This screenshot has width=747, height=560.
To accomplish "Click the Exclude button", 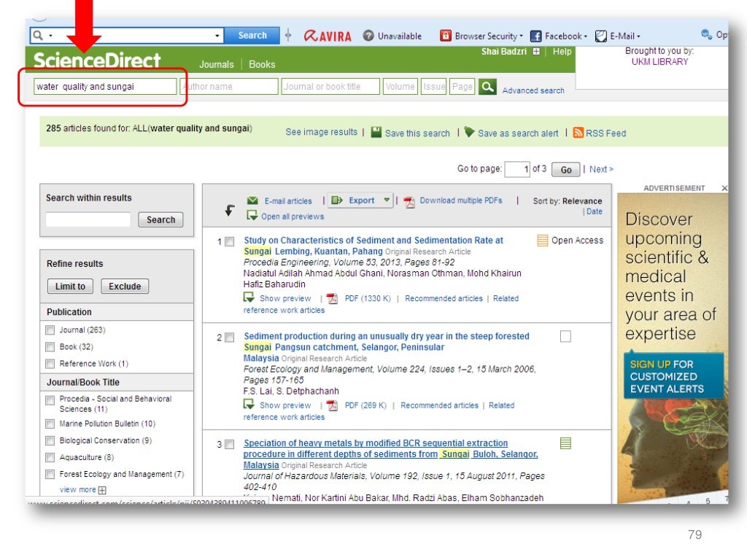I will click(x=125, y=286).
